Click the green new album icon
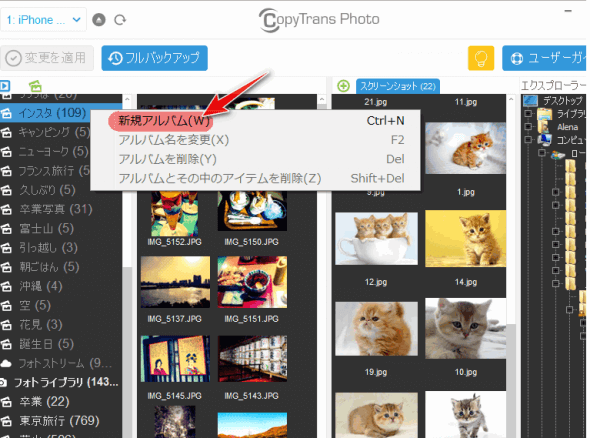 click(35, 86)
